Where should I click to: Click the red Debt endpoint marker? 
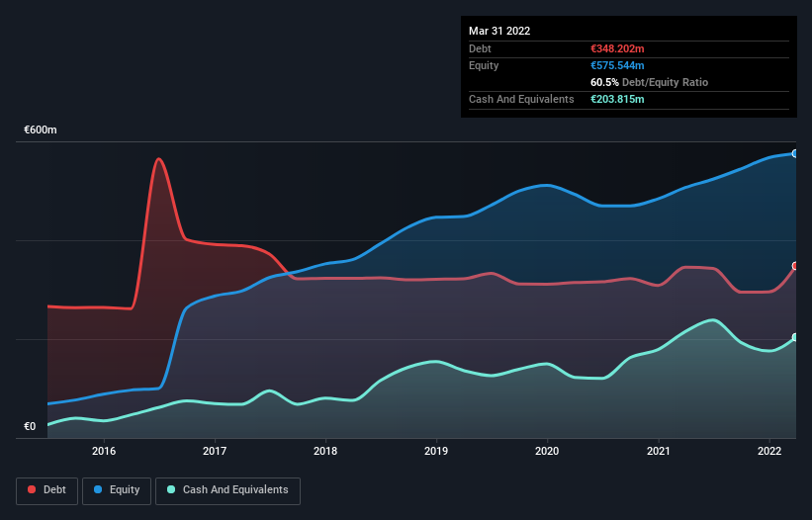tap(795, 266)
